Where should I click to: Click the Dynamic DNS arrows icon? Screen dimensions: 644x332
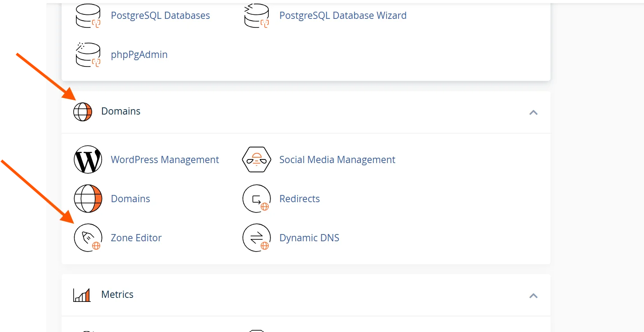click(x=257, y=237)
